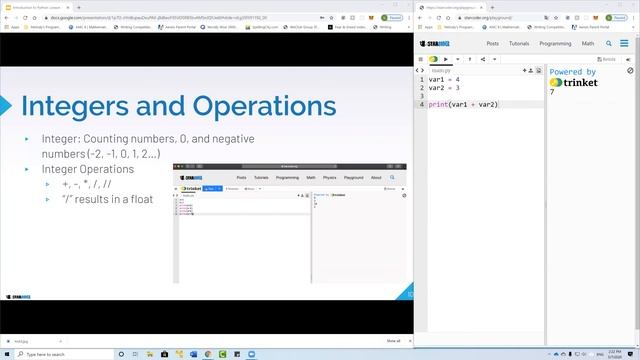This screenshot has height=360, width=640.
Task: Open the dropdown arrow beside the run button
Action: 458,59
